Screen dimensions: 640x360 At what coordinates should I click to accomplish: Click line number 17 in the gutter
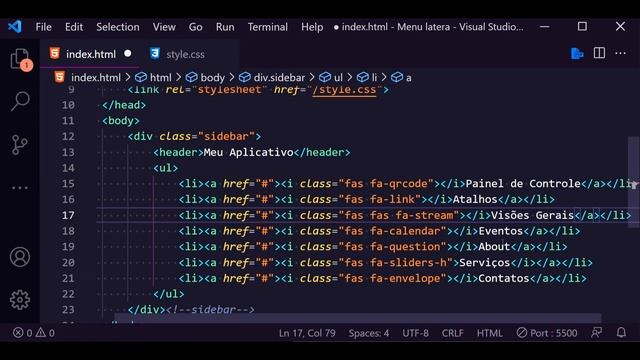(x=68, y=215)
